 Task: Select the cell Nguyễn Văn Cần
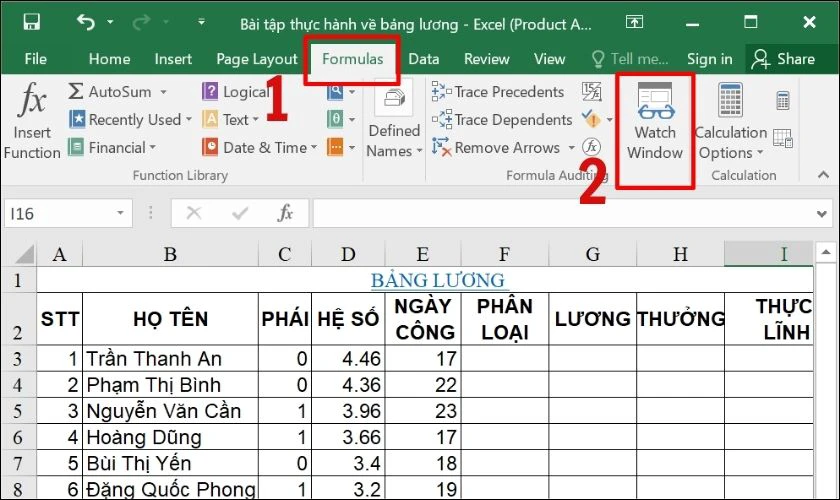point(170,411)
